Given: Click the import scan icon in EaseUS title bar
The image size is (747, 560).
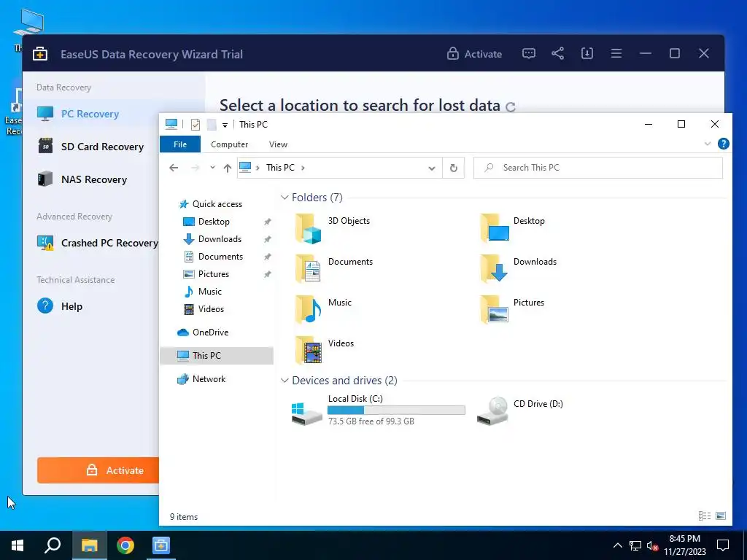Looking at the screenshot, I should pos(587,54).
